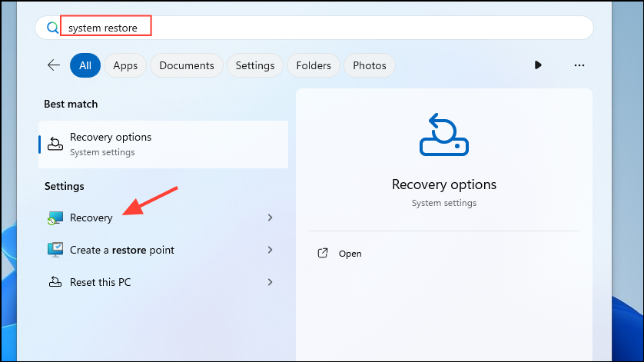Select the All filter tab
The image size is (644, 362).
85,65
